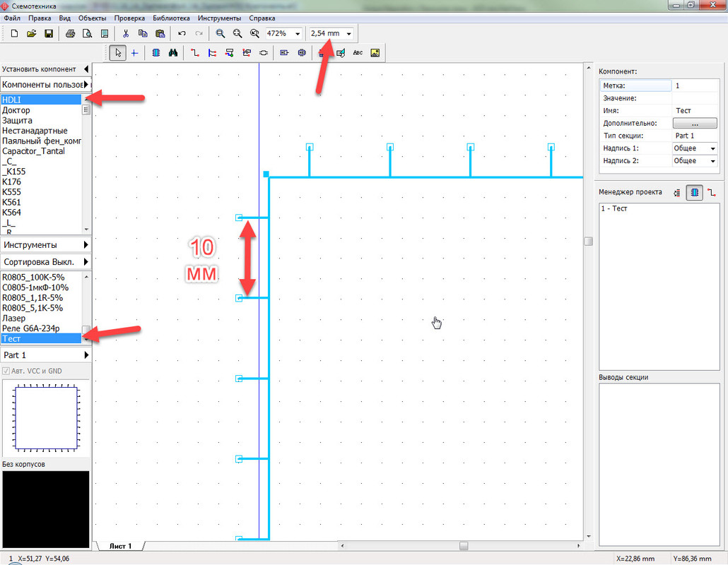Undo the last action
728x565 pixels.
(182, 33)
